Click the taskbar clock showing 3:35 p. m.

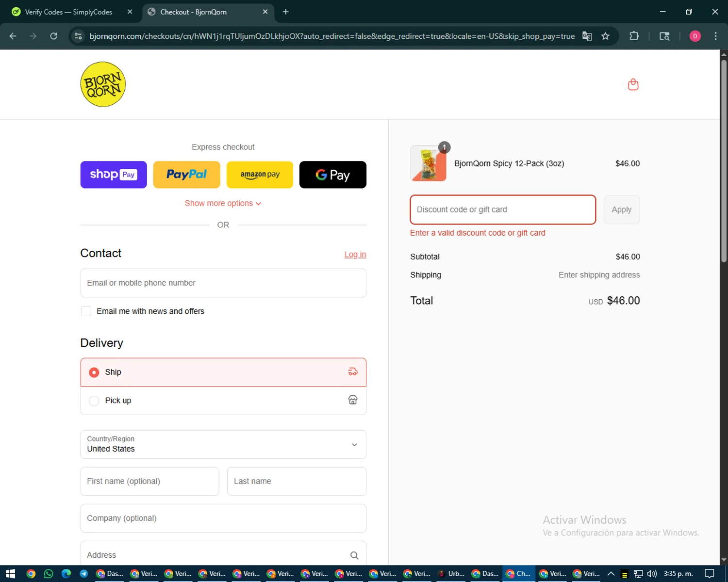[678, 574]
